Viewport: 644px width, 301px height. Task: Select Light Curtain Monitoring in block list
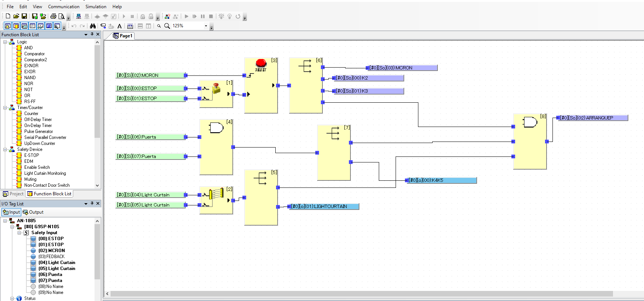[x=45, y=173]
